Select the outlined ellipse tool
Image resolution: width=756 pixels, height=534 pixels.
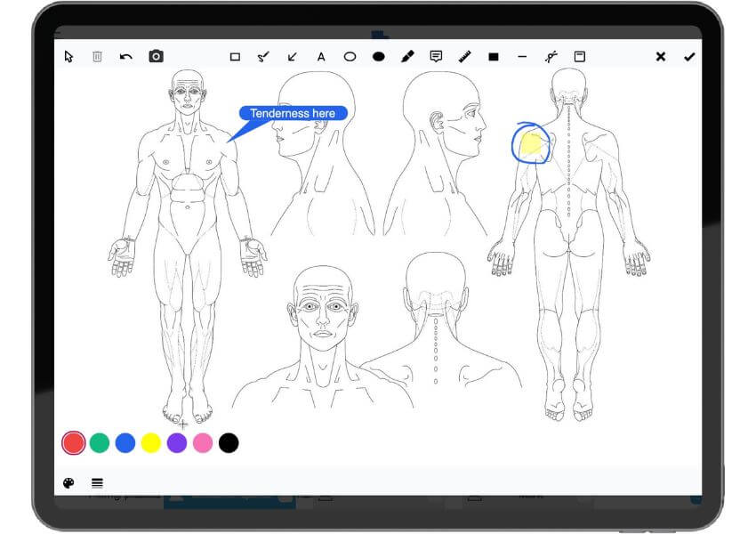click(x=350, y=57)
